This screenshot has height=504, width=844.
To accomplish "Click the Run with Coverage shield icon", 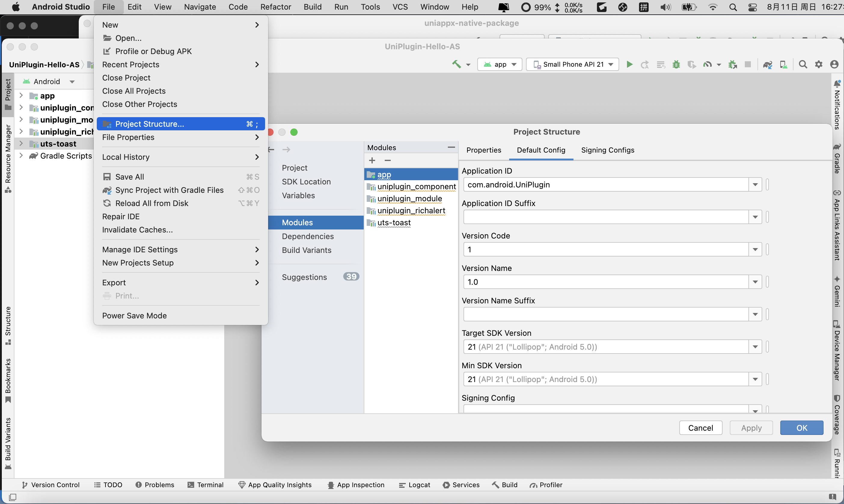I will 692,64.
